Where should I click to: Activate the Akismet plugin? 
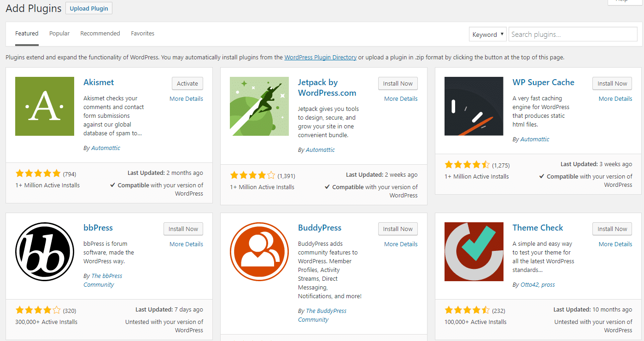pos(187,83)
